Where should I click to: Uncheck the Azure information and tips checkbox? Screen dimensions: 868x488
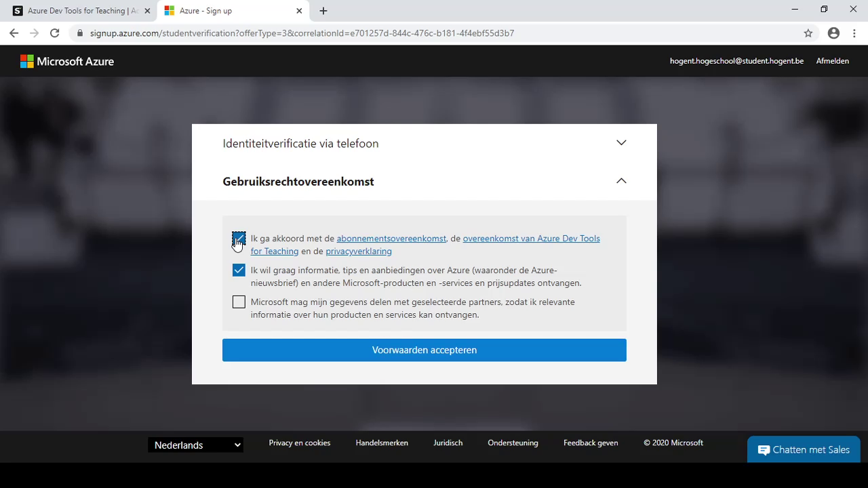(239, 270)
